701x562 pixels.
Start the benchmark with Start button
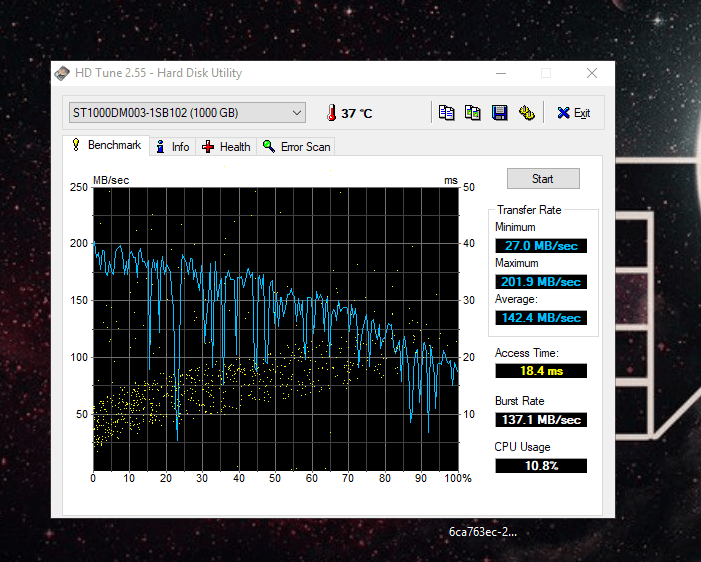pos(543,179)
